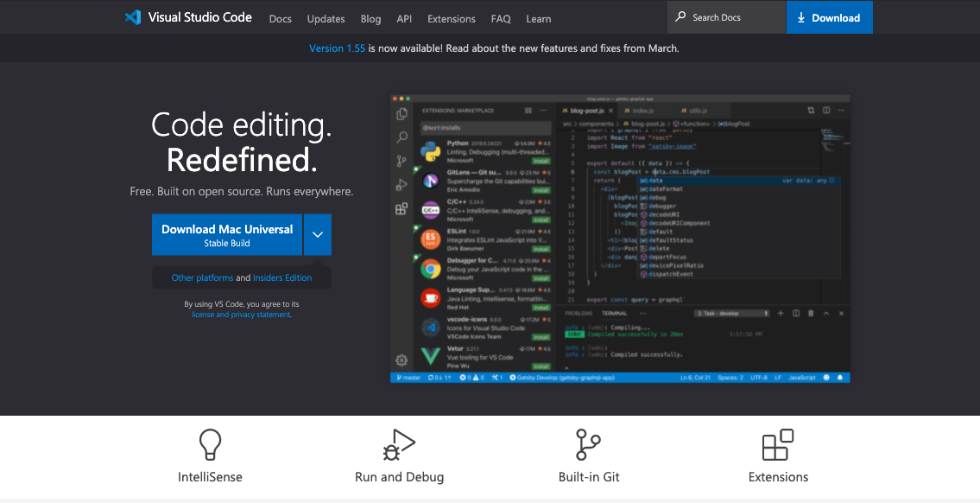Open the API navigation item
980x503 pixels.
click(404, 19)
